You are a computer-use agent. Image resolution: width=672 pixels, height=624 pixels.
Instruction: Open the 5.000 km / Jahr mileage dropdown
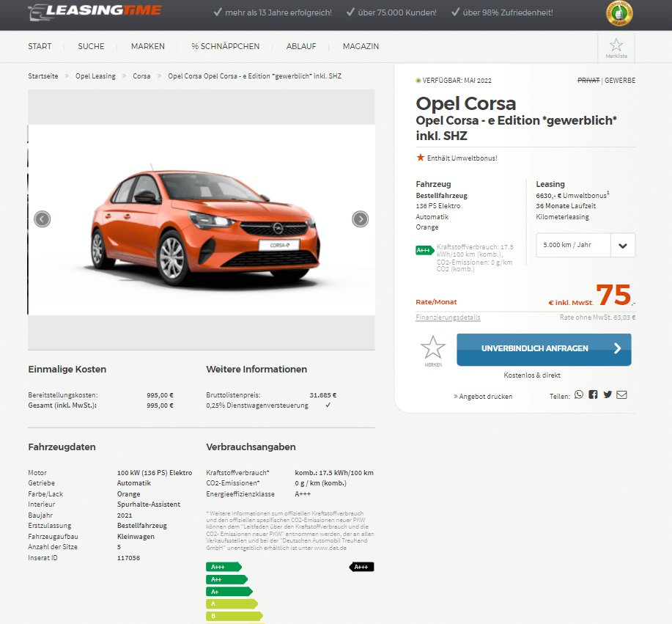click(x=586, y=245)
